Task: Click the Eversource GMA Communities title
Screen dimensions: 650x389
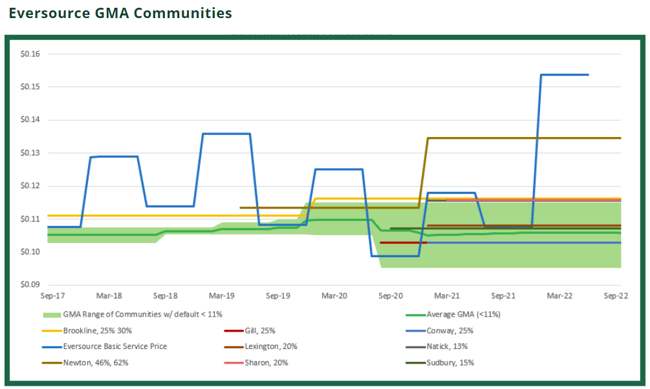Action: point(120,13)
